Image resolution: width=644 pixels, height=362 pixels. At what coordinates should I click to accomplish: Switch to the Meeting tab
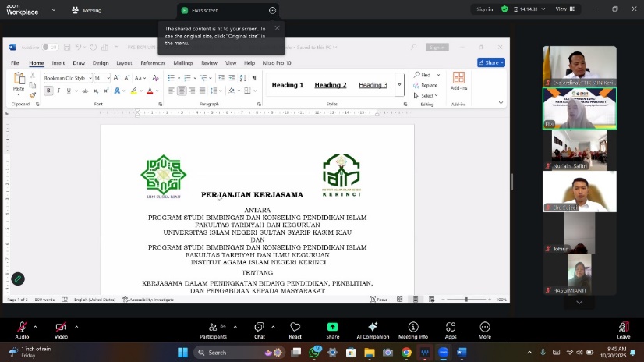[87, 10]
